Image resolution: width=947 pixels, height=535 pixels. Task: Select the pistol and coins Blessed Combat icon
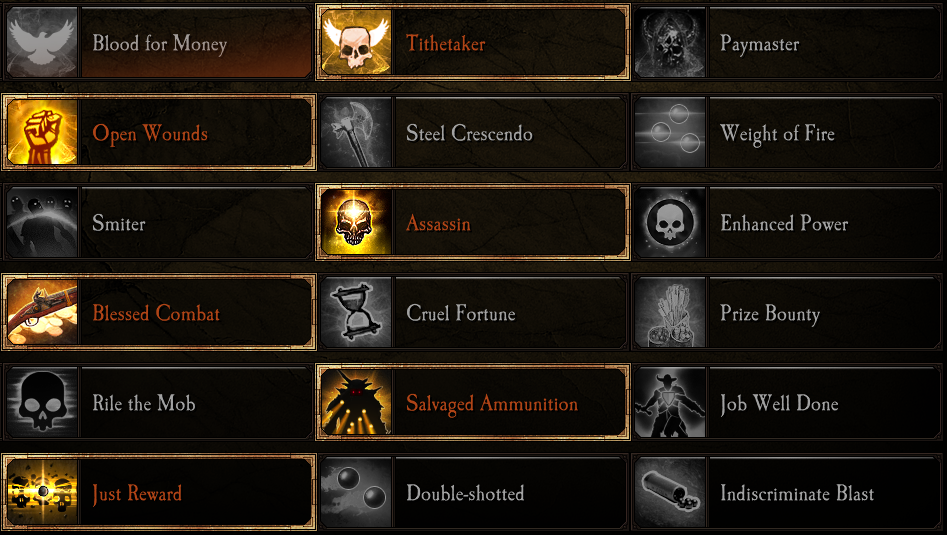click(x=42, y=313)
